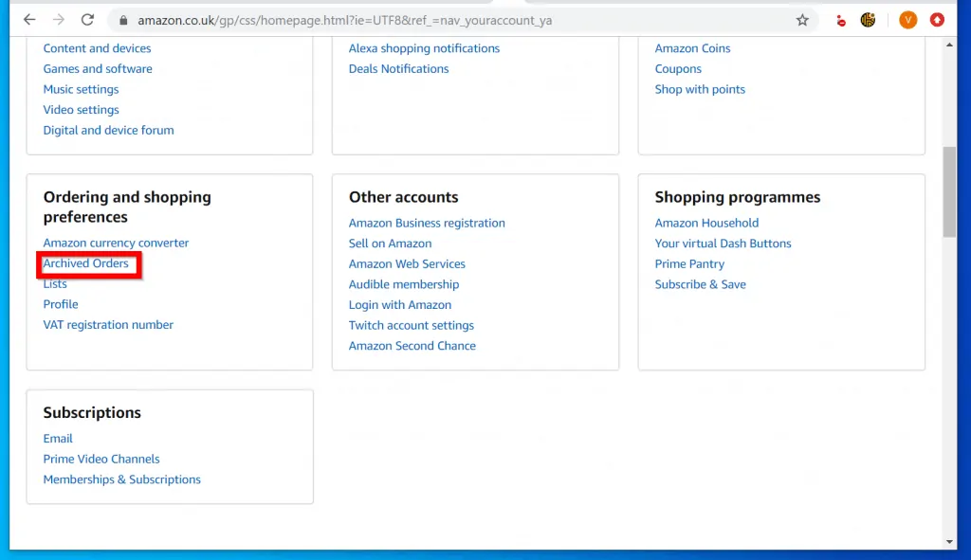This screenshot has height=560, width=971.
Task: Click the Shopping programmes heading
Action: tap(738, 197)
